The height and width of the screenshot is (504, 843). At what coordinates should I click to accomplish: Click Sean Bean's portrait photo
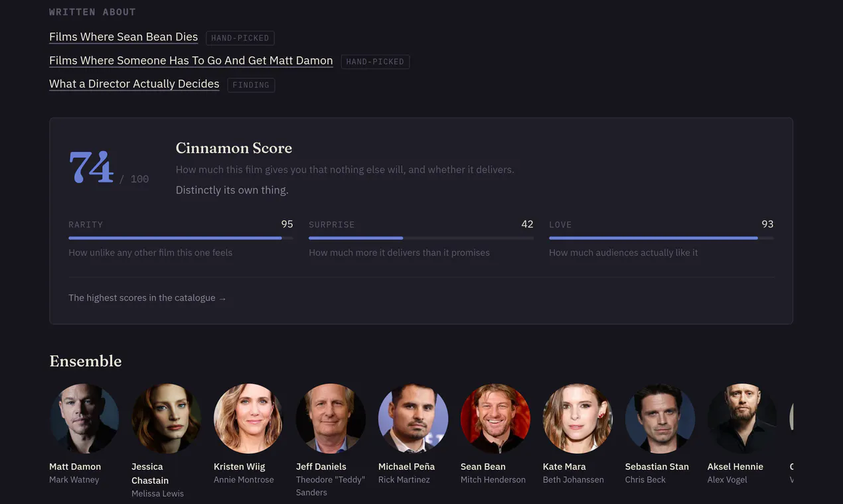pos(496,418)
